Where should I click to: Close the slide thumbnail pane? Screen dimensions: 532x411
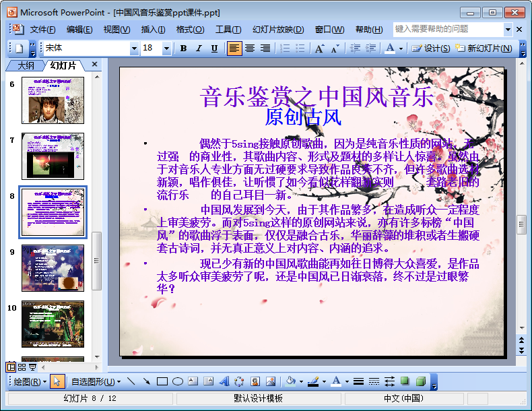(95, 64)
